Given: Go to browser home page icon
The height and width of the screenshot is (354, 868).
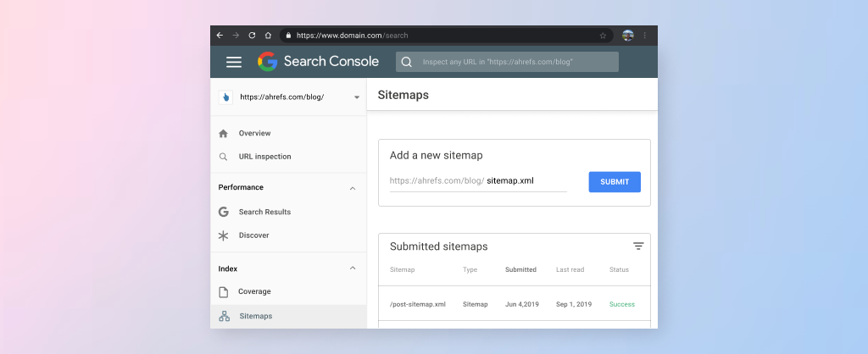Looking at the screenshot, I should (x=268, y=36).
